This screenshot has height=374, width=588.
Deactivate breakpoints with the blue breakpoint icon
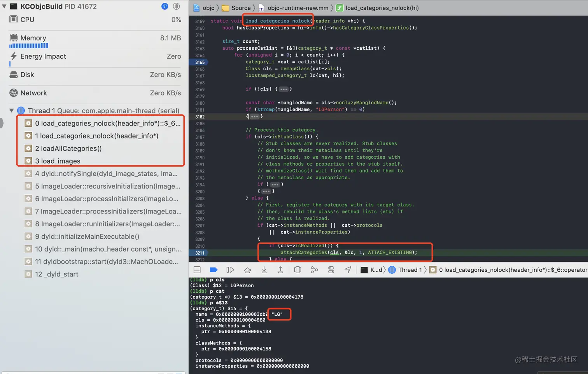tap(213, 270)
